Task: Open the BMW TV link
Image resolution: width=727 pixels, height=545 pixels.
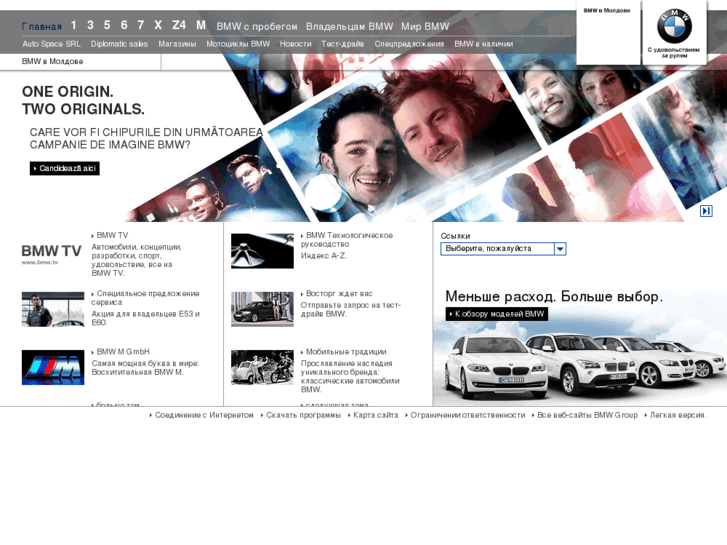Action: point(110,236)
